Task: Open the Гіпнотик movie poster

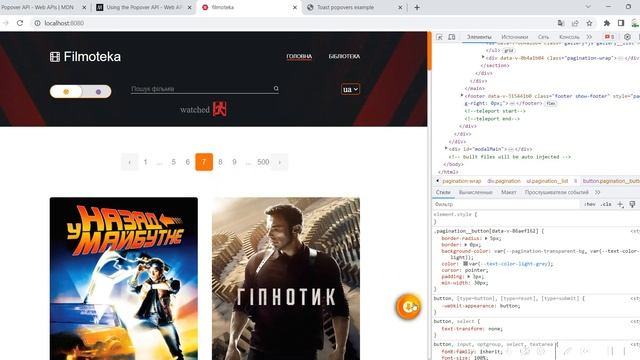Action: (286, 279)
